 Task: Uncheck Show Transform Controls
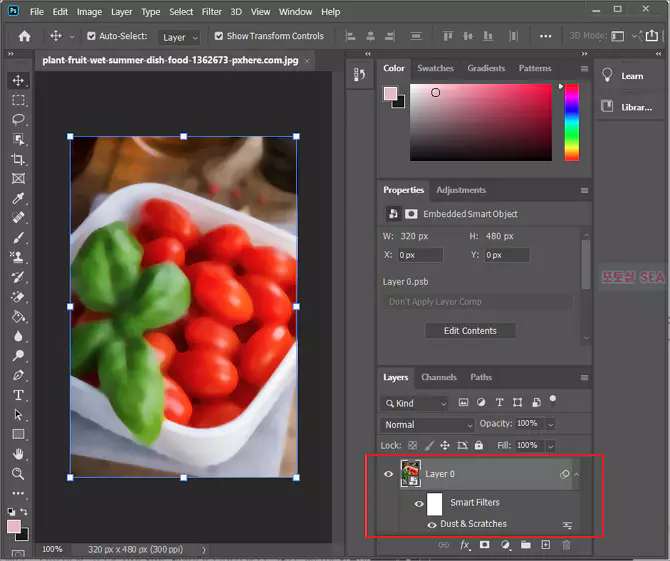pos(219,36)
